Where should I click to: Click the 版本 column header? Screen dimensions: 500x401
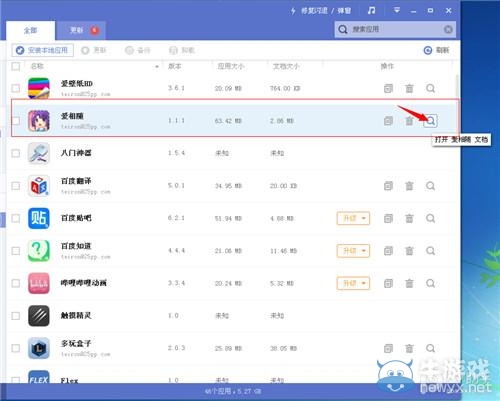(175, 66)
